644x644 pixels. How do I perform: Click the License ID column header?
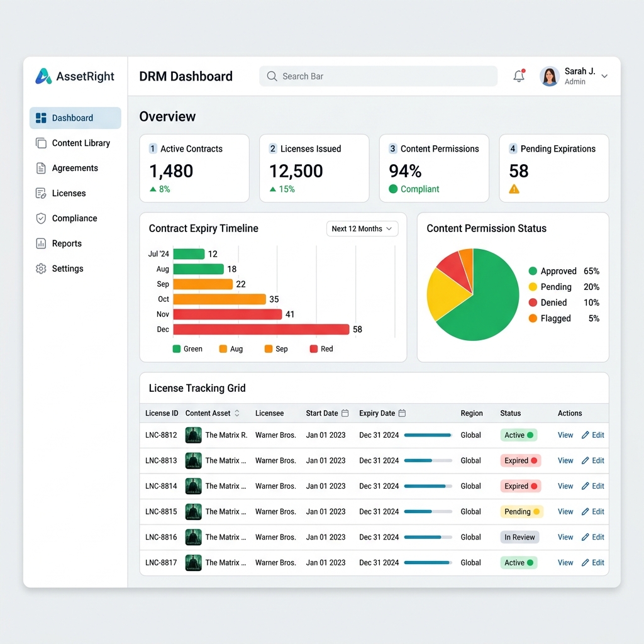[162, 413]
